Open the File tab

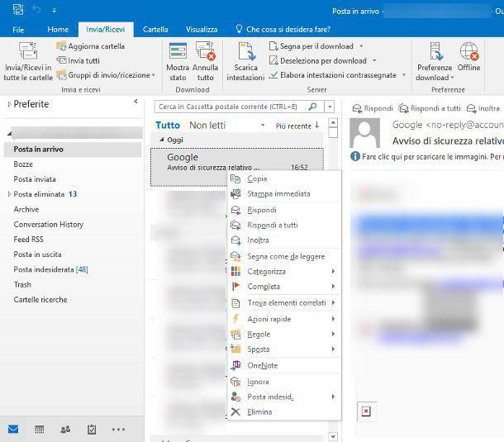(18, 30)
